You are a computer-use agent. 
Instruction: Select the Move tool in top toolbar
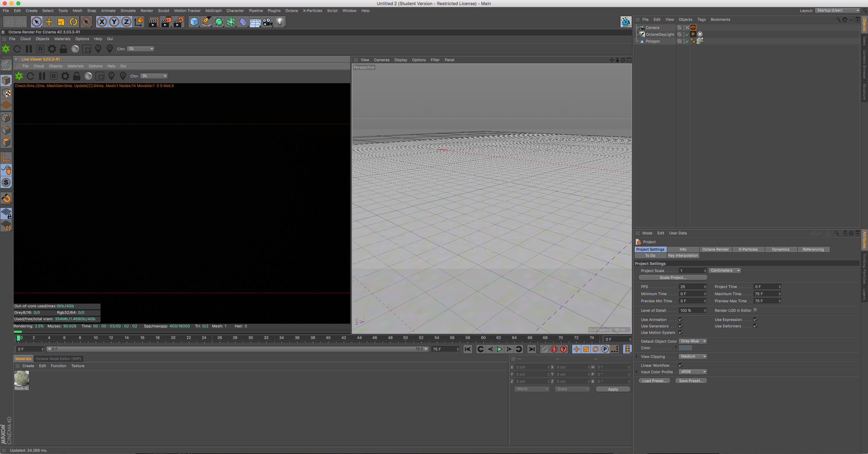coord(49,22)
